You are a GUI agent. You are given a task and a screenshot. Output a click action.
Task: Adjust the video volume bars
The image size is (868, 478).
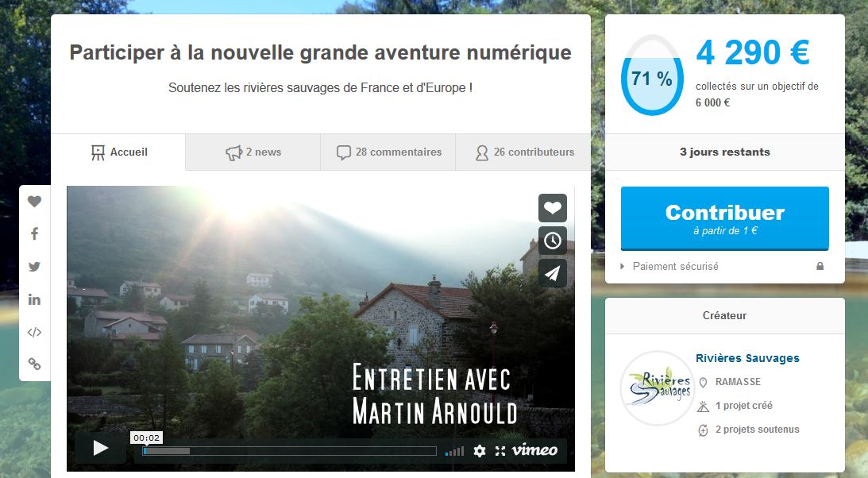454,452
